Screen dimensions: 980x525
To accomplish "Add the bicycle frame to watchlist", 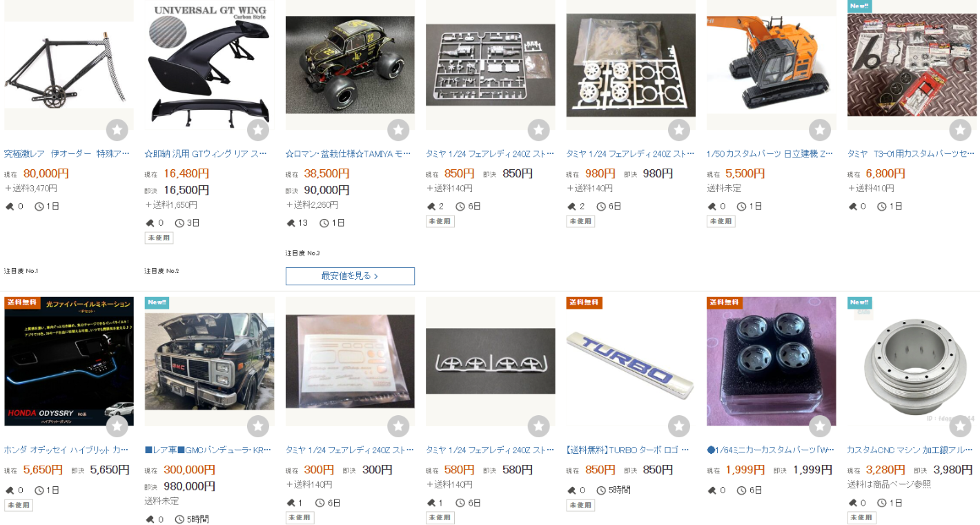I will tap(117, 130).
